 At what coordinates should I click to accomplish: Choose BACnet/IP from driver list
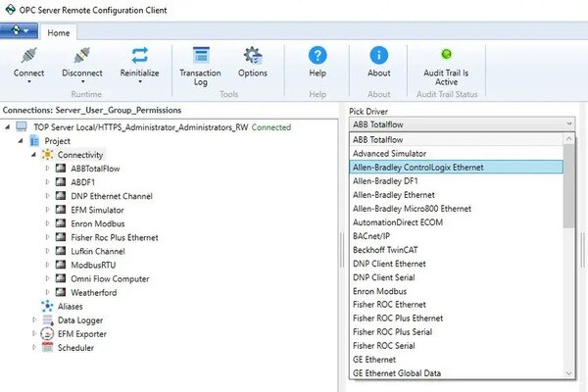pos(456,236)
